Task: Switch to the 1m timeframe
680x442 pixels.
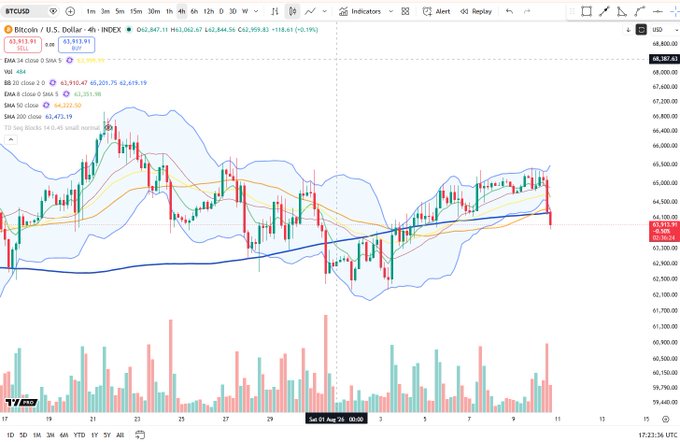Action: pos(91,11)
